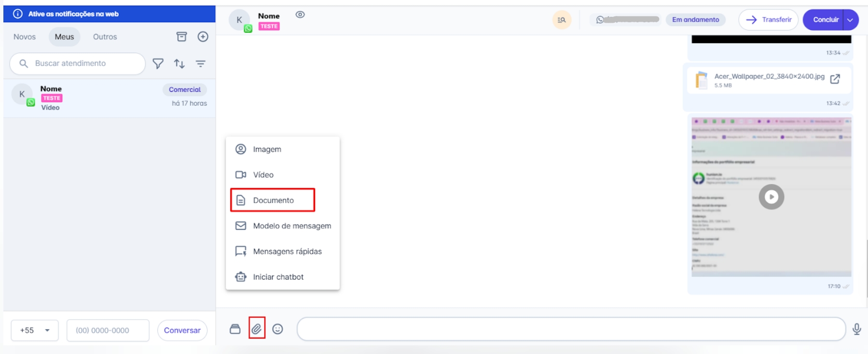This screenshot has width=868, height=354.
Task: Click the sort arrows icon
Action: pos(179,63)
